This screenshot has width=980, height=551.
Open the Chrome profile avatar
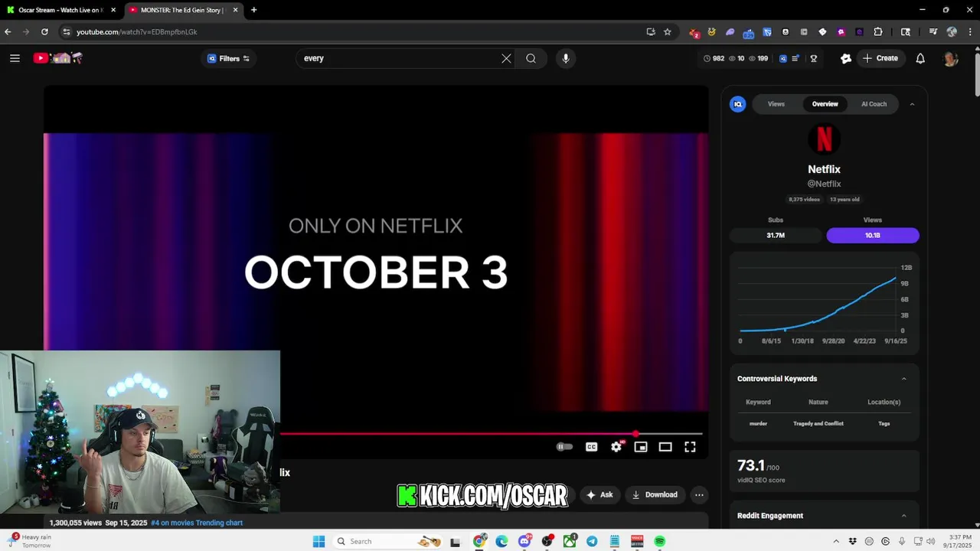(952, 32)
